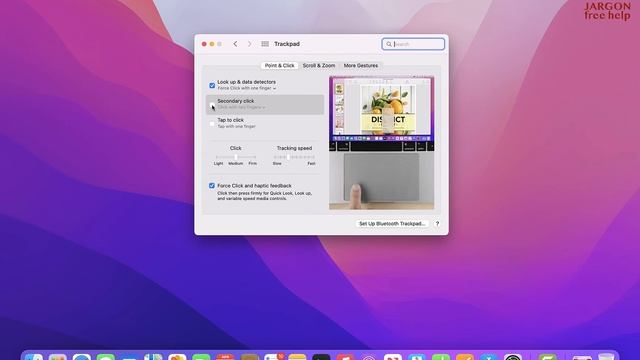Screen dimensions: 640x360
Task: Click the Secondary click label
Action: click(236, 101)
